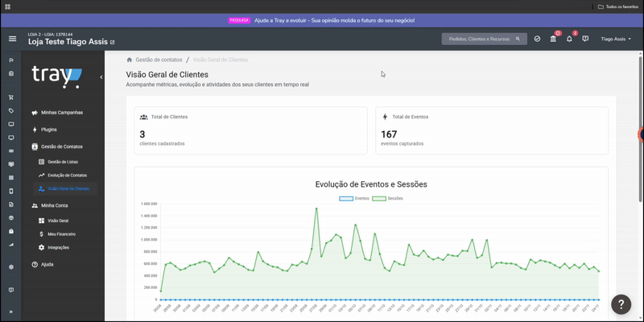Open Gestão de Listas submenu item
The image size is (644, 322).
point(63,162)
